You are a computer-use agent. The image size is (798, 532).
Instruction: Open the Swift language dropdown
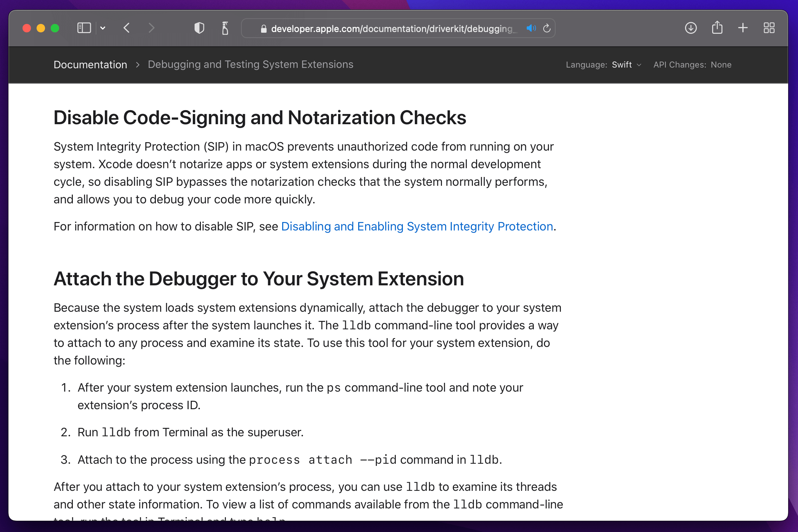pos(626,65)
